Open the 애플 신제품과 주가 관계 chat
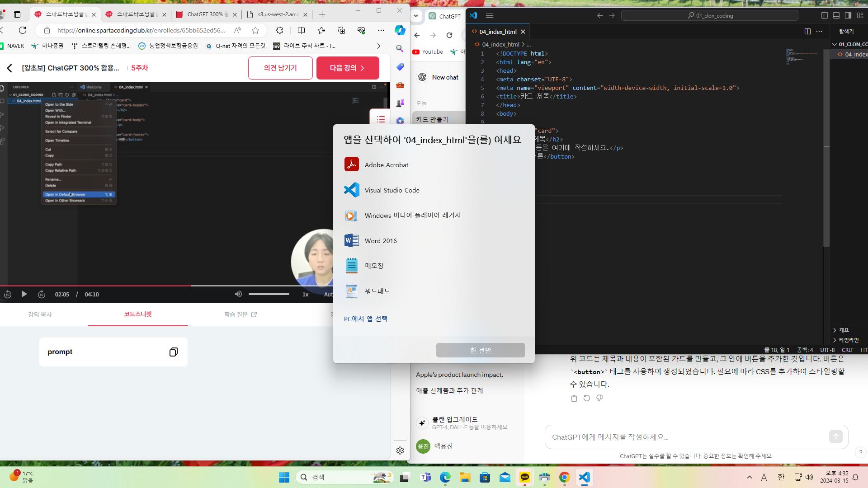Image resolution: width=868 pixels, height=488 pixels. (449, 390)
